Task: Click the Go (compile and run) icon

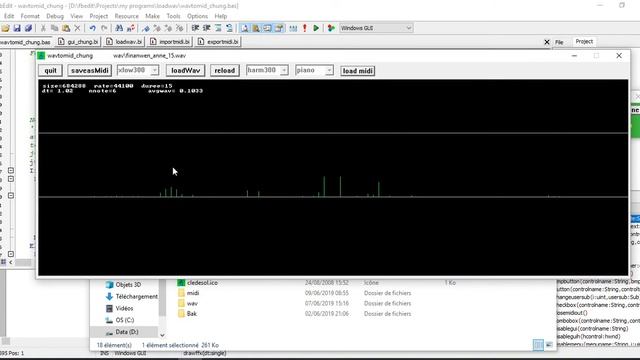Action: pos(331,28)
